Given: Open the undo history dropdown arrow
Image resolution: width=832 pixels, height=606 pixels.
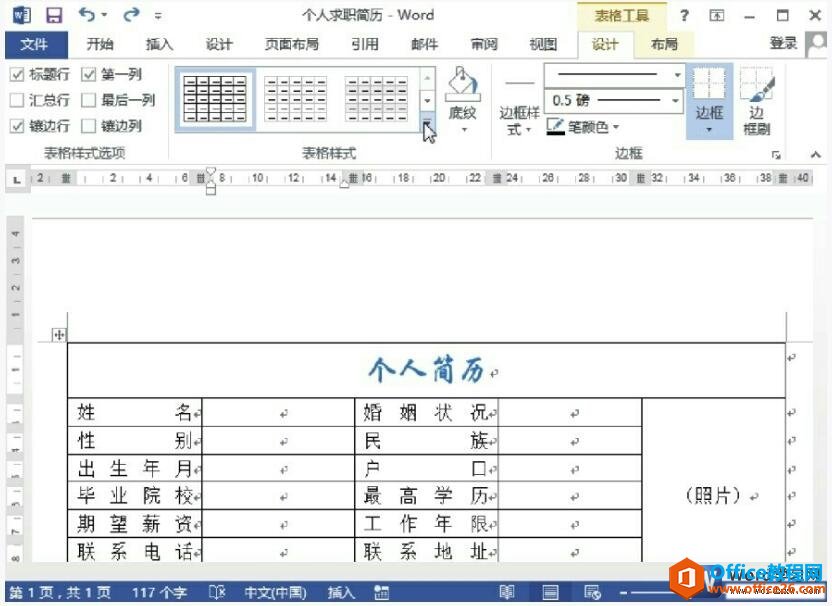Looking at the screenshot, I should point(105,15).
